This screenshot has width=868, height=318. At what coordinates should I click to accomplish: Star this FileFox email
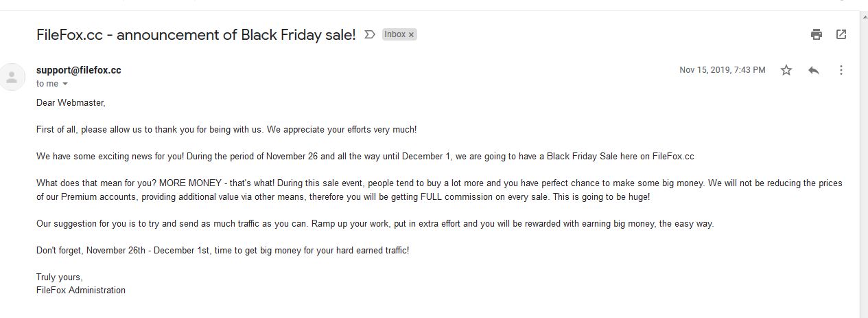point(786,70)
